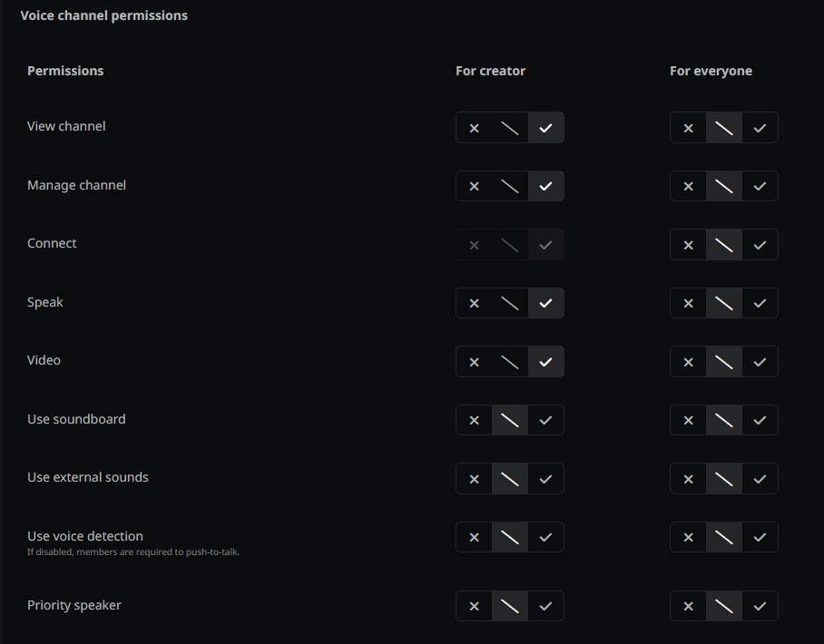824x644 pixels.
Task: Allow Priority speaker for creator
Action: pos(545,606)
